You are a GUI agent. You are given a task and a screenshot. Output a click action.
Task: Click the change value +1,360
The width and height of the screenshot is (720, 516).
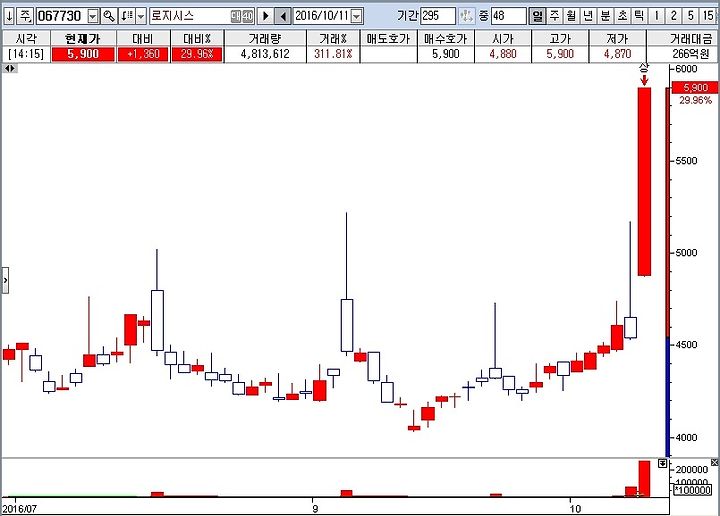coord(143,54)
